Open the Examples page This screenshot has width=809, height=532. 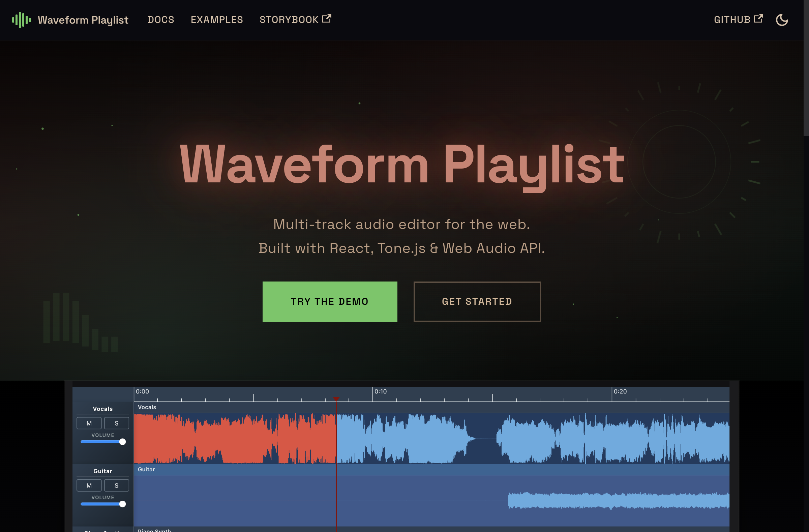(216, 19)
